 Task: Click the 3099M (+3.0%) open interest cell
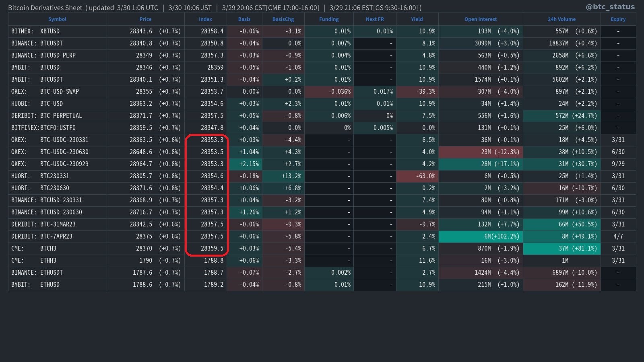[x=481, y=43]
